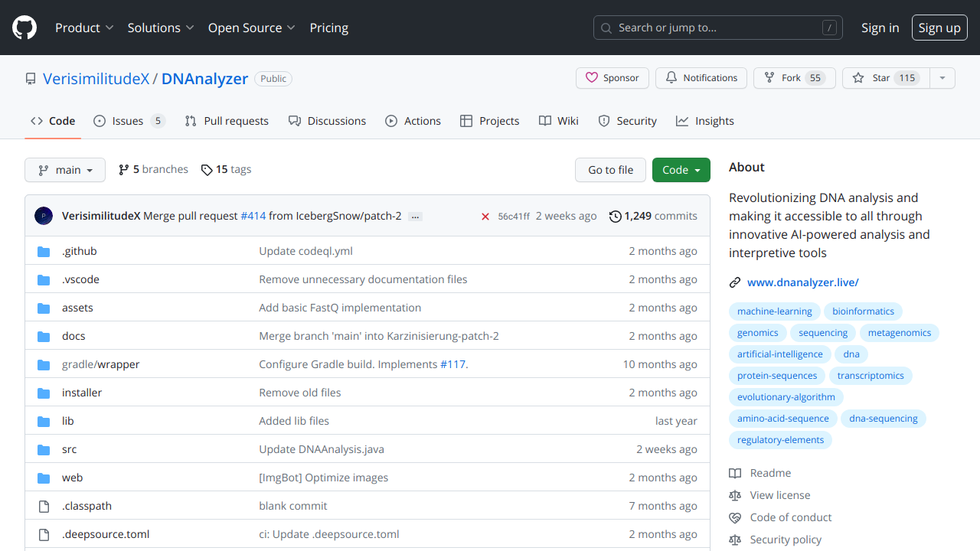Expand the Product menu
The width and height of the screenshot is (980, 551).
coord(84,28)
